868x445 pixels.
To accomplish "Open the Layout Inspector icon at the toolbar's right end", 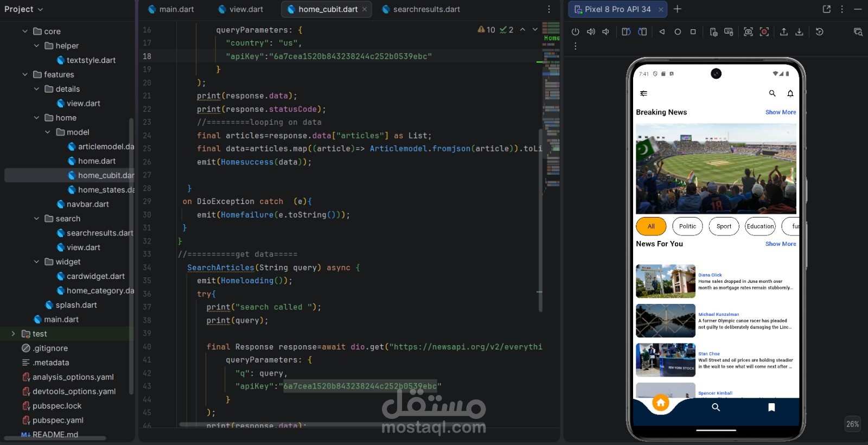I will tap(858, 32).
